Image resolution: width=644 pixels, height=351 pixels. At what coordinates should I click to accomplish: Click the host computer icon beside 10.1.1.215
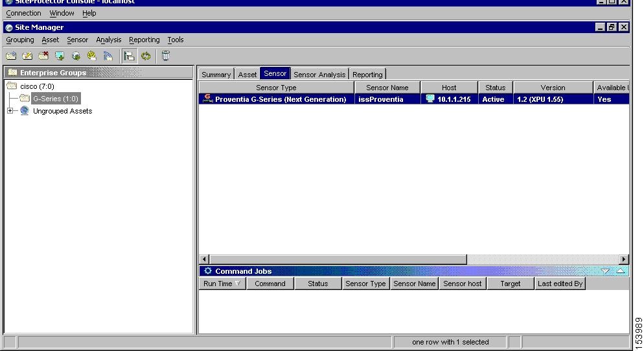430,99
